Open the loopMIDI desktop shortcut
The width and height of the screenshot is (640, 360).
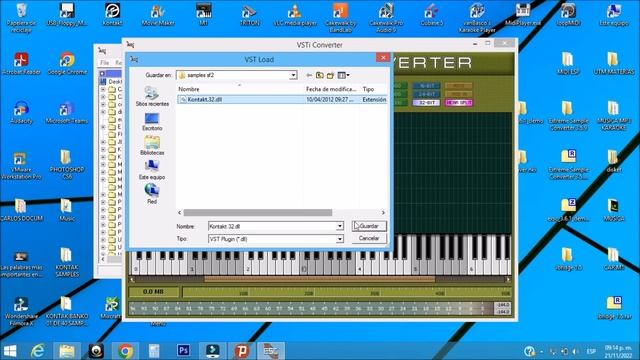[x=568, y=15]
